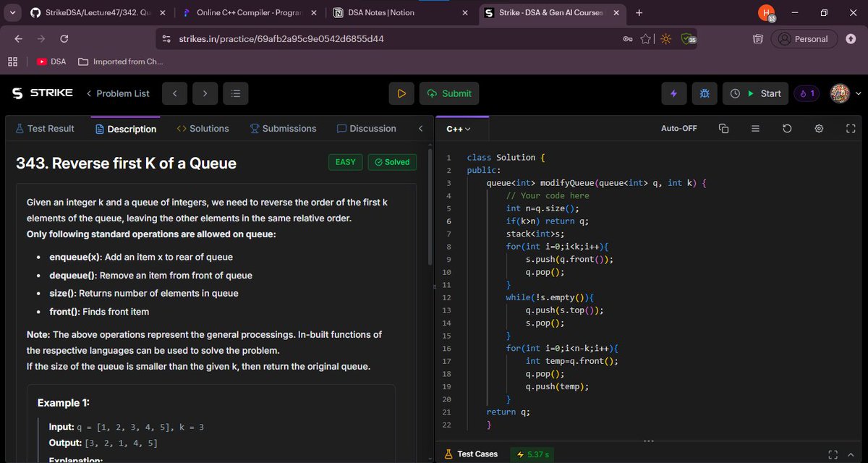The image size is (868, 463).
Task: Go to next problem arrow
Action: click(x=205, y=93)
